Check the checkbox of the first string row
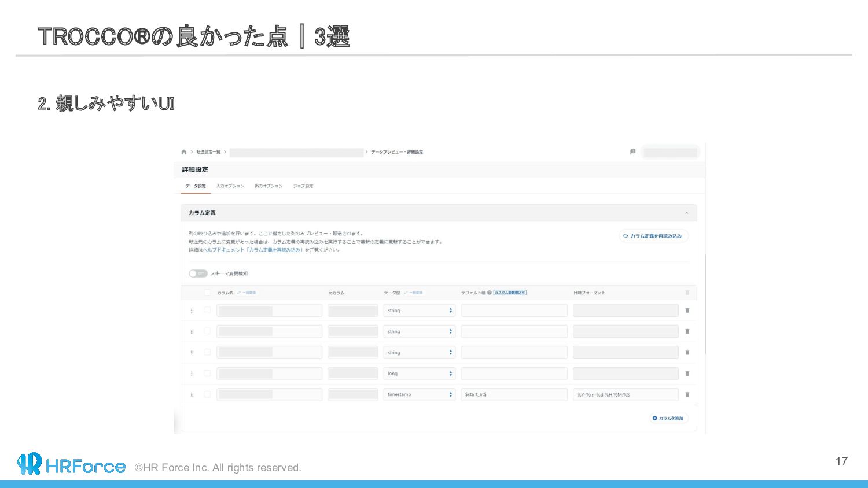Viewport: 868px width, 488px height. coord(207,310)
